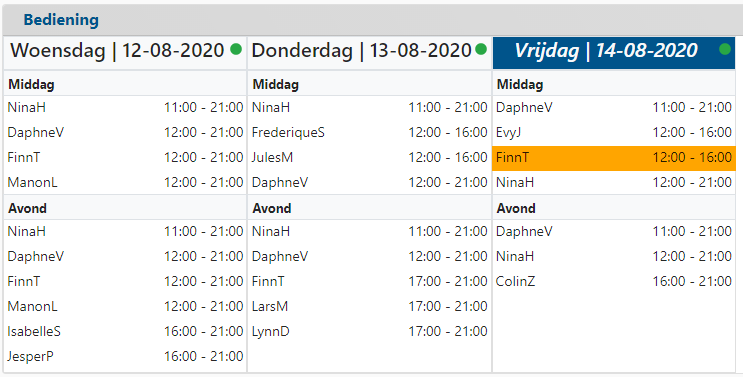Open the Bediening section title
The height and width of the screenshot is (377, 743).
tap(61, 20)
